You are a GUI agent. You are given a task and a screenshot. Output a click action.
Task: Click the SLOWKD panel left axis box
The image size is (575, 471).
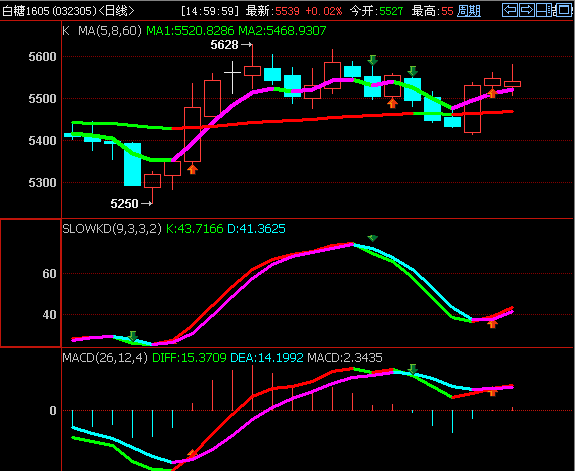pyautogui.click(x=30, y=283)
